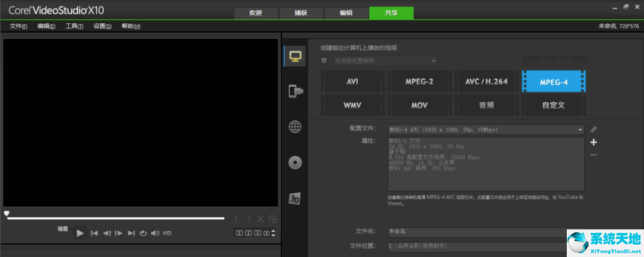Toggle repeat playback loop icon
644x257 pixels.
click(x=143, y=233)
